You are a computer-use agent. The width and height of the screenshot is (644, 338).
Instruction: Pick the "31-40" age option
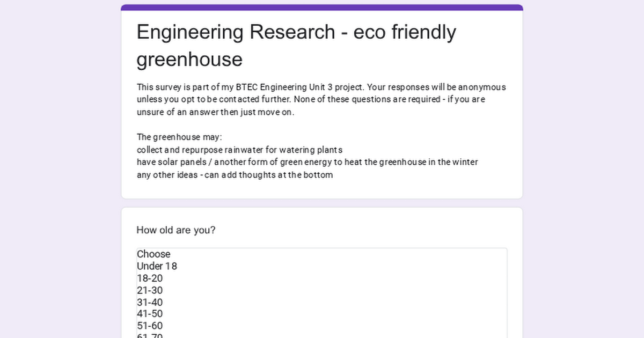pos(150,303)
